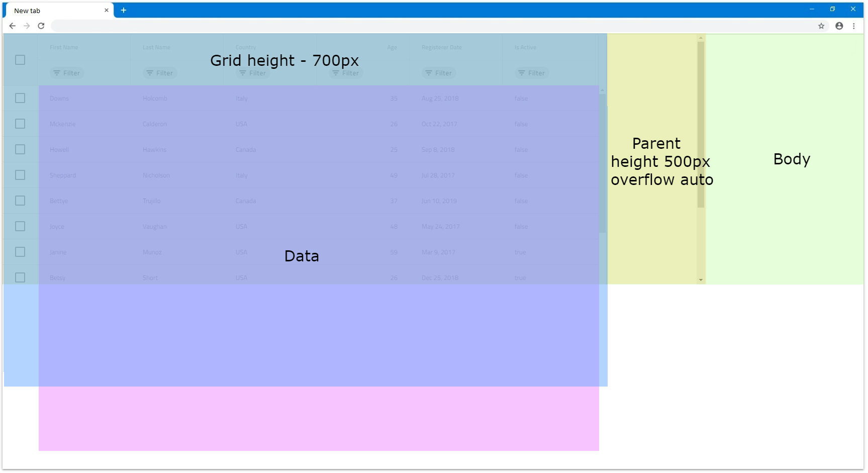Viewport: 868px width, 473px height.
Task: Sort by the Last Name column header
Action: pos(156,47)
